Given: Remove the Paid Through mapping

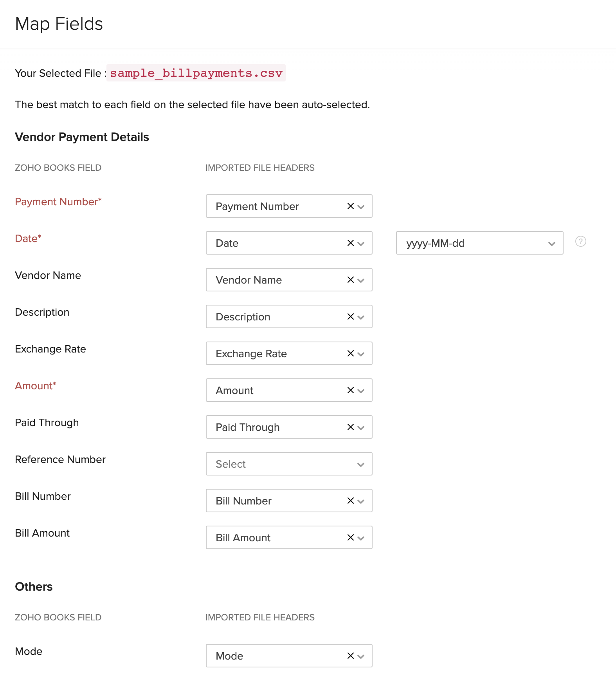Looking at the screenshot, I should [350, 427].
